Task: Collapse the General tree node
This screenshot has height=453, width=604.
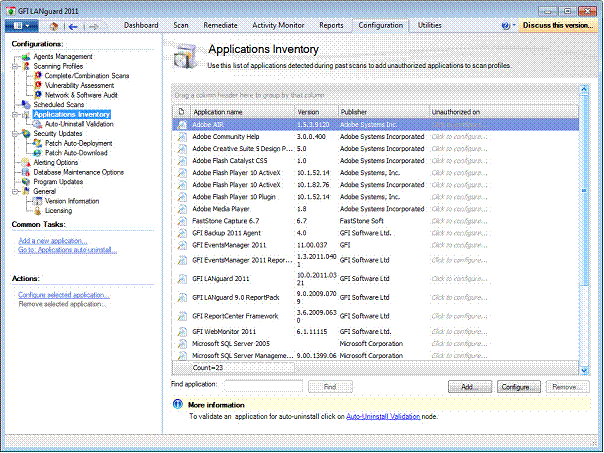Action: click(15, 191)
